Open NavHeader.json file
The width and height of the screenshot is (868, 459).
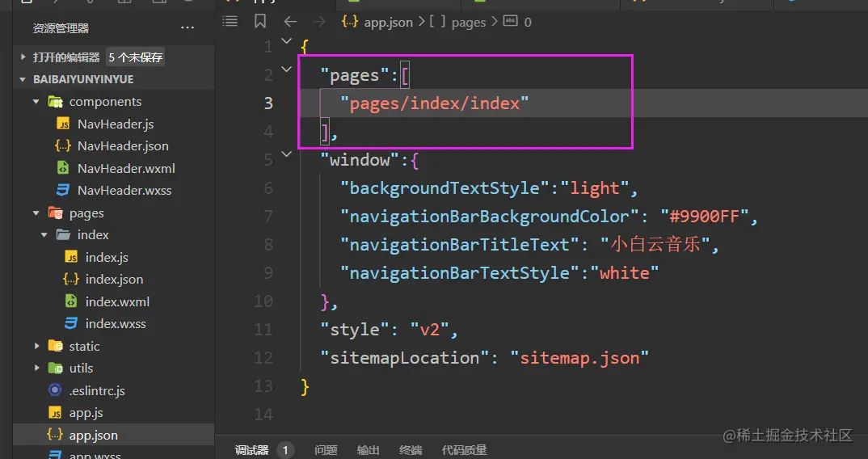tap(123, 146)
